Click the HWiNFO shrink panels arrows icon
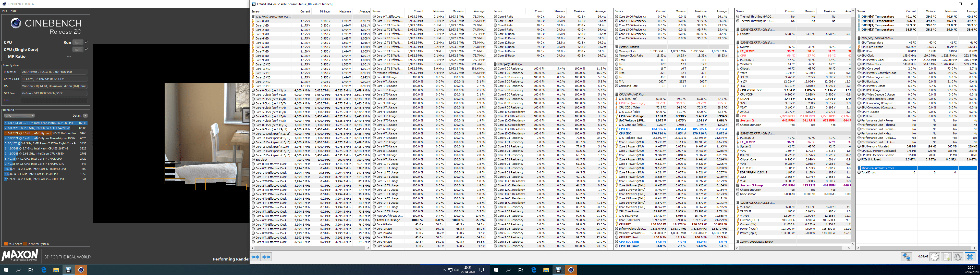This screenshot has height=275, width=980. point(266,257)
